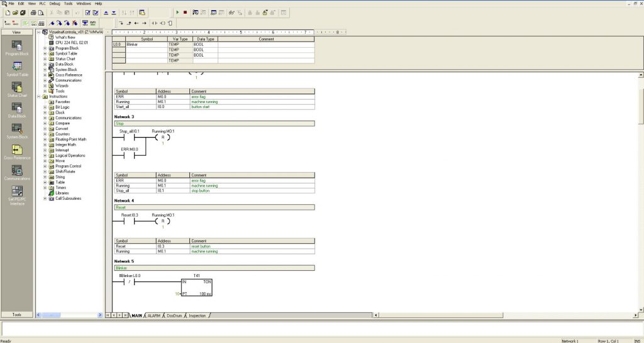
Task: Expand Program Block in project tree
Action: [45, 48]
